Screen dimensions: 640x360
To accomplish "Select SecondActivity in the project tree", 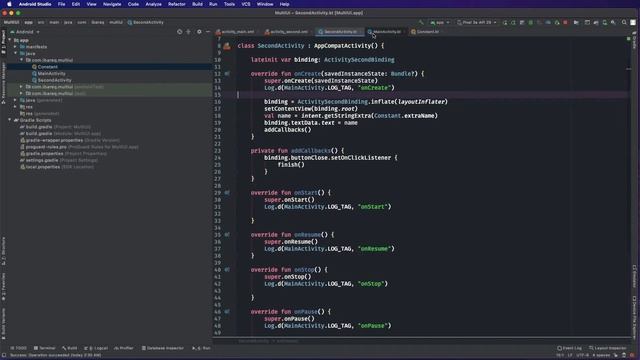I will tap(54, 80).
